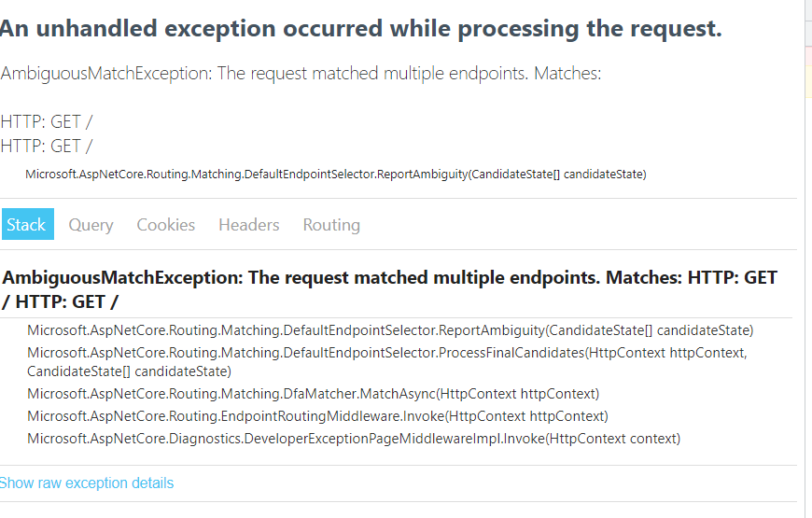Click the light AmbiguousMatchException summary line
This screenshot has width=812, height=518.
301,74
